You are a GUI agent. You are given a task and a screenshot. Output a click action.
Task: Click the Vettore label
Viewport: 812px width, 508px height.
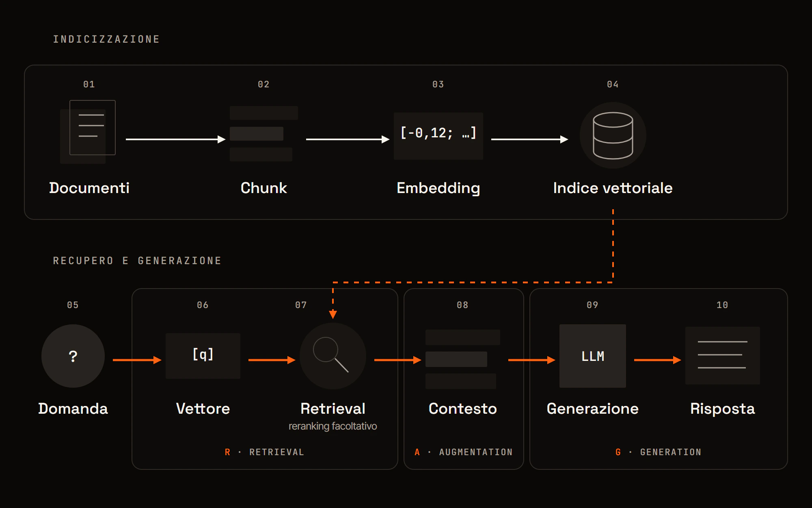(203, 409)
